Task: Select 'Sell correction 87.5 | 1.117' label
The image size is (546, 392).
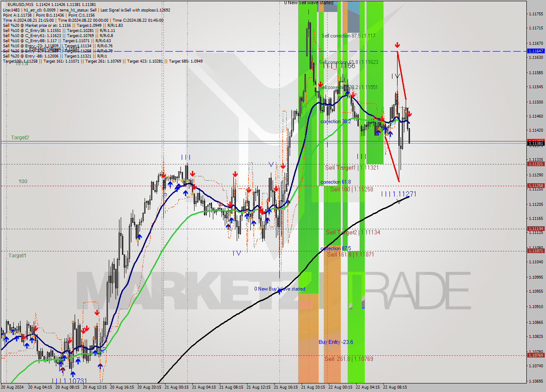Action: point(349,36)
